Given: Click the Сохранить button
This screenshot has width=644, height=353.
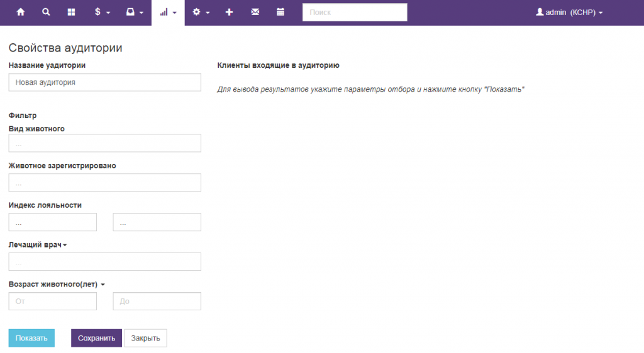Looking at the screenshot, I should 96,339.
